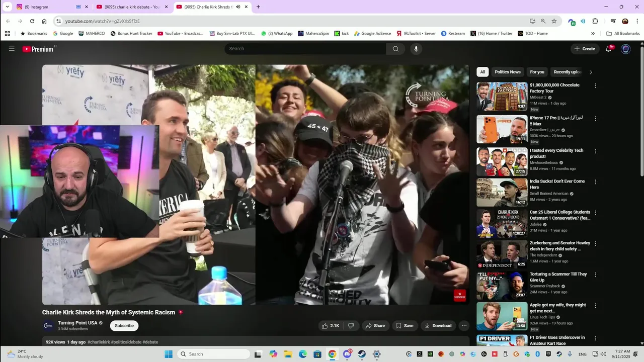Bookmark this page with star icon
This screenshot has height=362, width=644.
tap(554, 21)
